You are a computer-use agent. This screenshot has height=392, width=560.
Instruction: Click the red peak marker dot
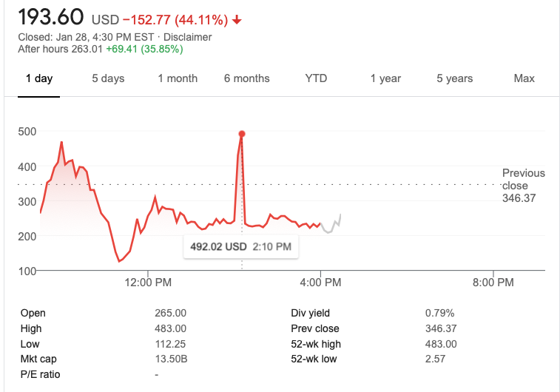[242, 134]
